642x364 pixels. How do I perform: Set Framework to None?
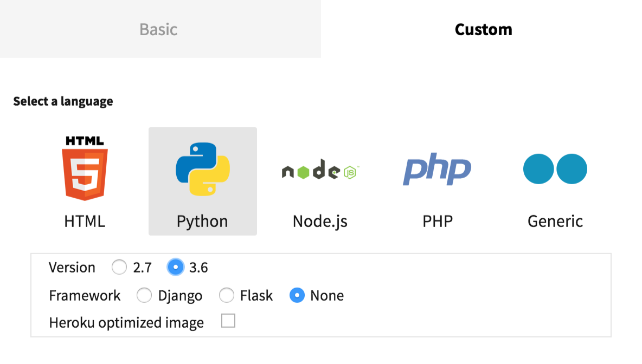tap(297, 295)
